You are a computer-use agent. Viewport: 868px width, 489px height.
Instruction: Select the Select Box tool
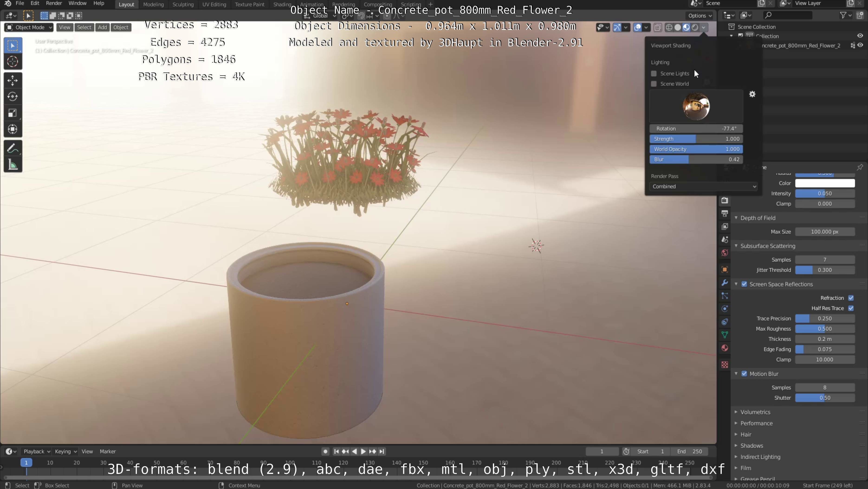click(13, 45)
